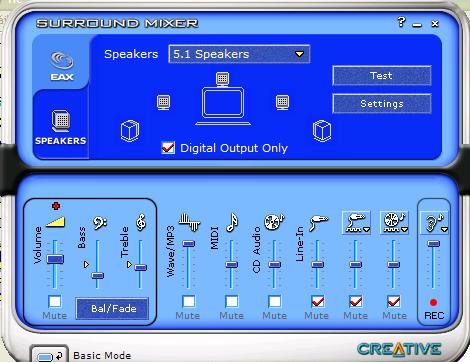Open the CD digital source selector dropdown
The width and height of the screenshot is (470, 362).
tap(394, 222)
